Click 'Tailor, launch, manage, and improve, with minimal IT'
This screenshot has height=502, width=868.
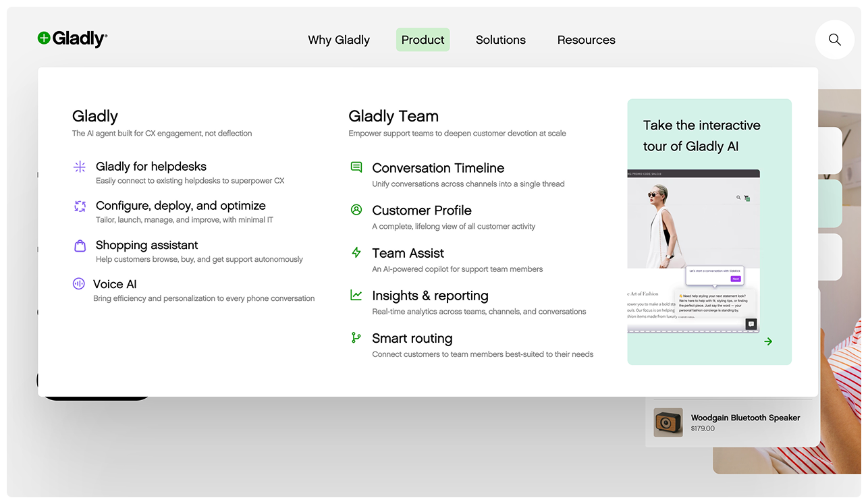184,220
